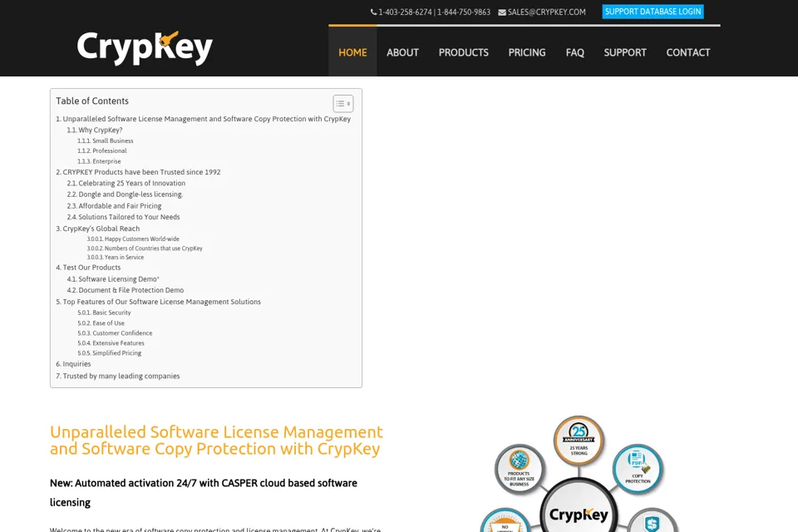Open Simplified Pricing TOC entry
The height and width of the screenshot is (532, 798).
pyautogui.click(x=110, y=352)
